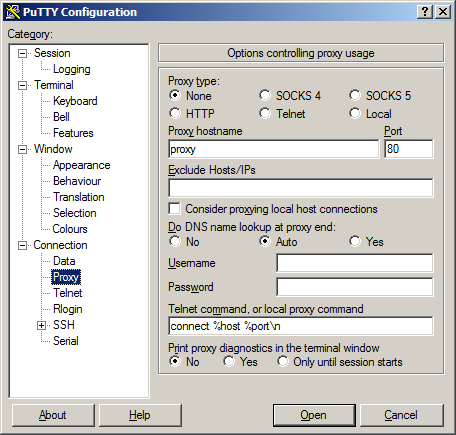Select SOCKS 5 proxy type

355,95
